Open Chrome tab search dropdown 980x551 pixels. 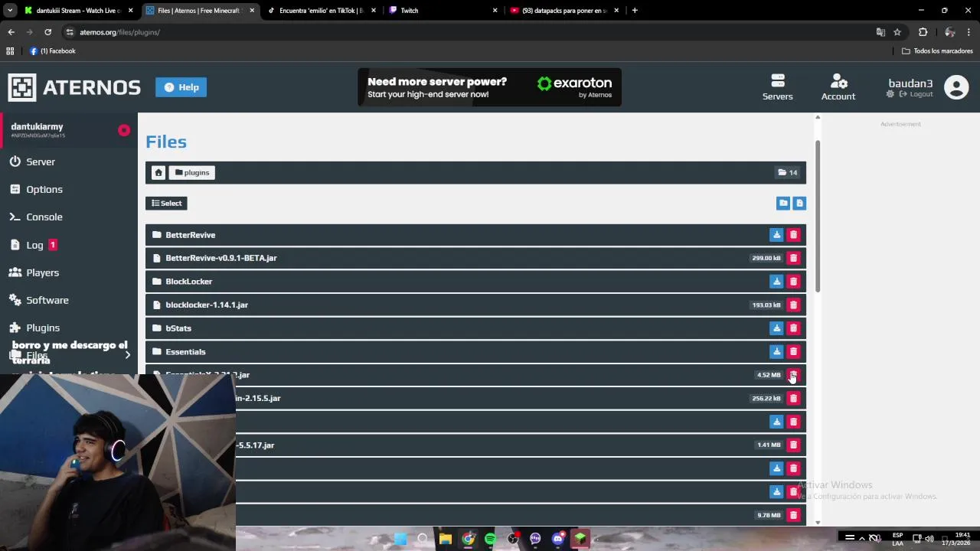click(x=10, y=11)
